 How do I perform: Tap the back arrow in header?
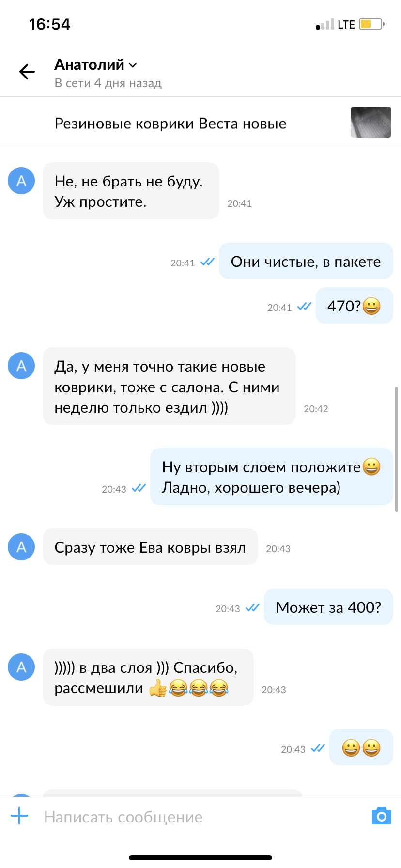point(27,72)
